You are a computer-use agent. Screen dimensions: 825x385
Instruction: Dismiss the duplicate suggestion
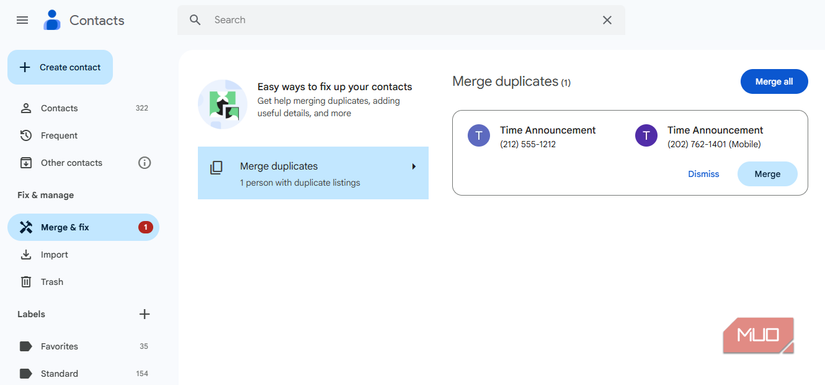click(703, 174)
